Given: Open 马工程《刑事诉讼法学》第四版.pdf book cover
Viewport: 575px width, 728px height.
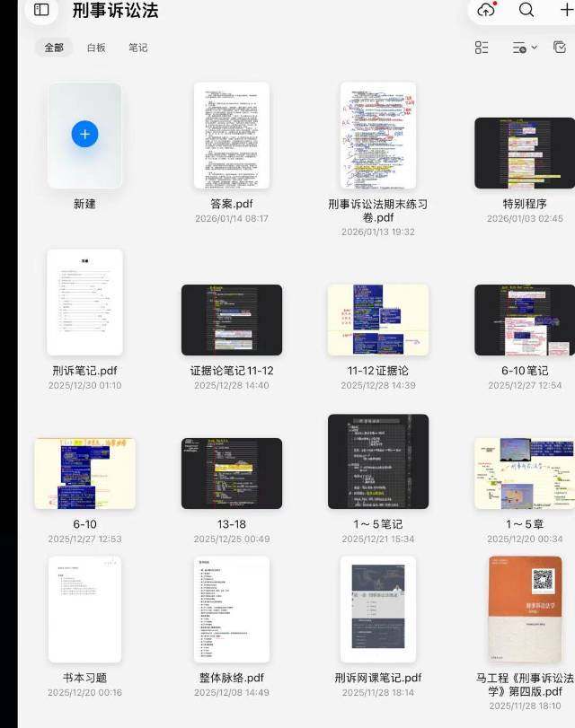Looking at the screenshot, I should (525, 610).
